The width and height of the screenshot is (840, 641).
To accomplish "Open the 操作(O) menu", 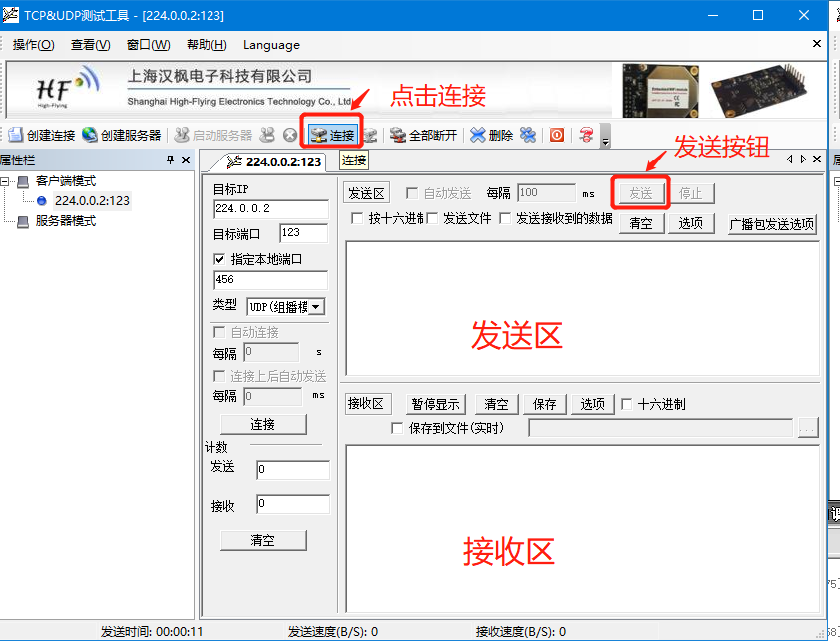I will [x=33, y=45].
